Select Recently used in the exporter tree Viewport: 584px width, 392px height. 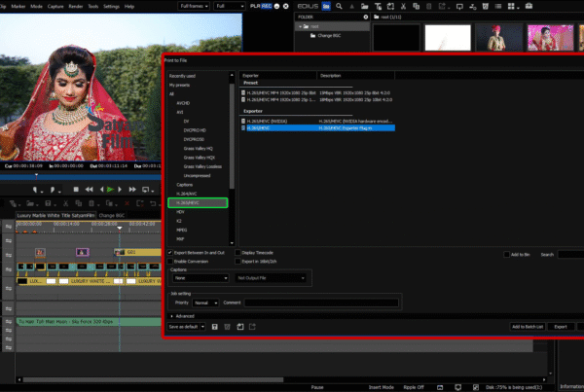(182, 76)
